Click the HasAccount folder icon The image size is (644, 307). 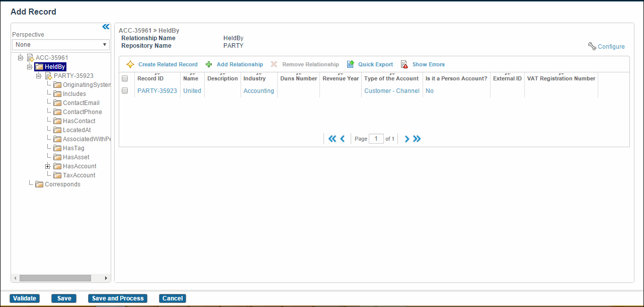pos(57,166)
